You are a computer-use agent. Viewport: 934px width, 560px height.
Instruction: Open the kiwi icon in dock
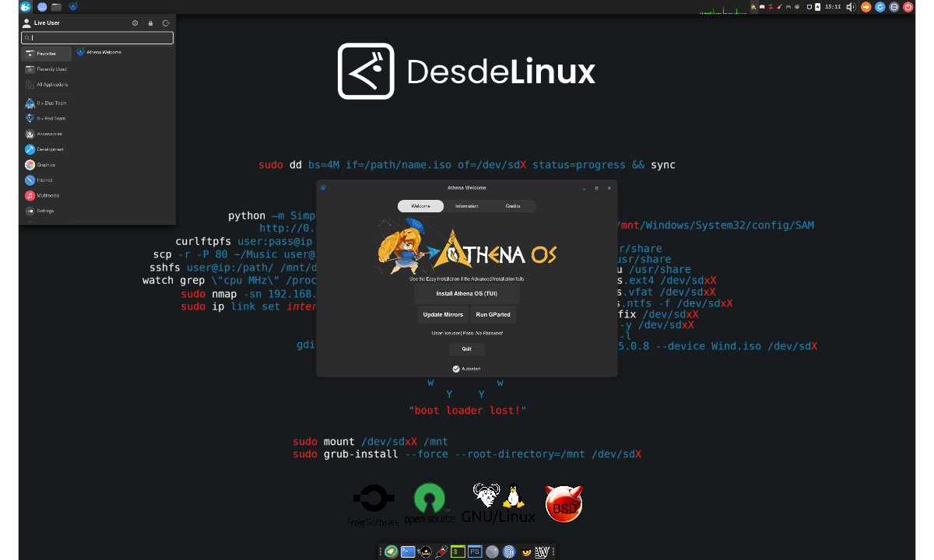point(391,551)
